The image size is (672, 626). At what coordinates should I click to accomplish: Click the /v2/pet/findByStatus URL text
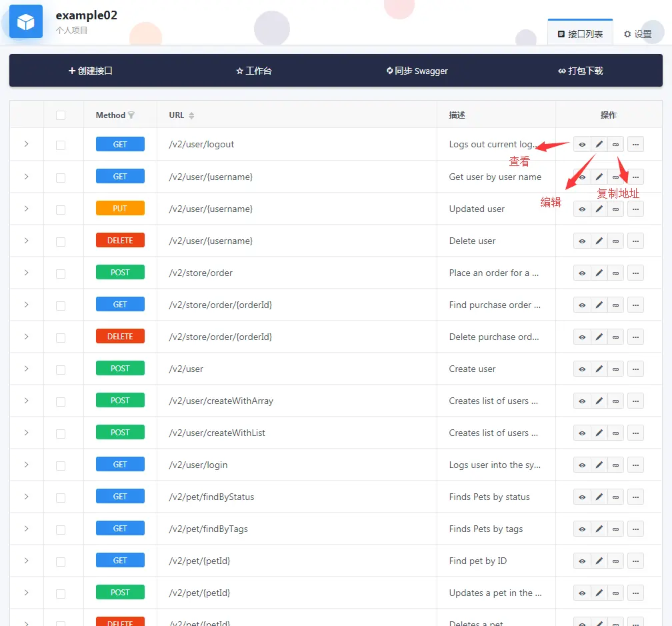[x=212, y=497]
